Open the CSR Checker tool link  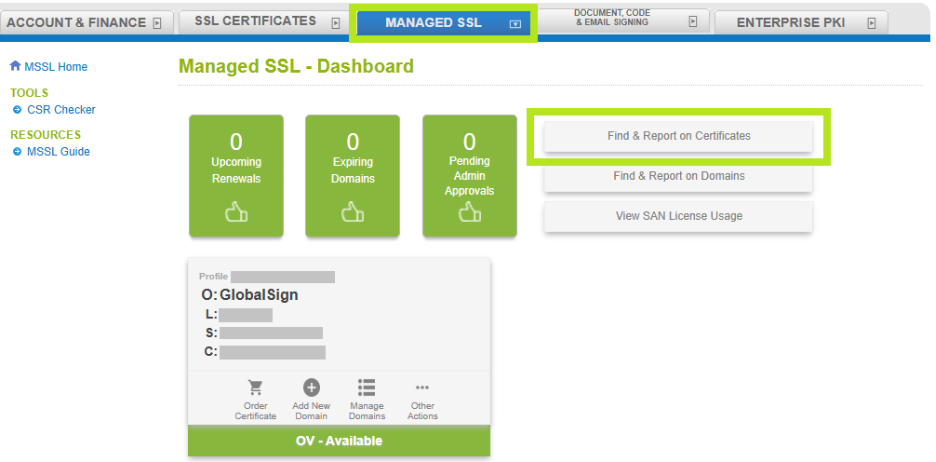(61, 110)
